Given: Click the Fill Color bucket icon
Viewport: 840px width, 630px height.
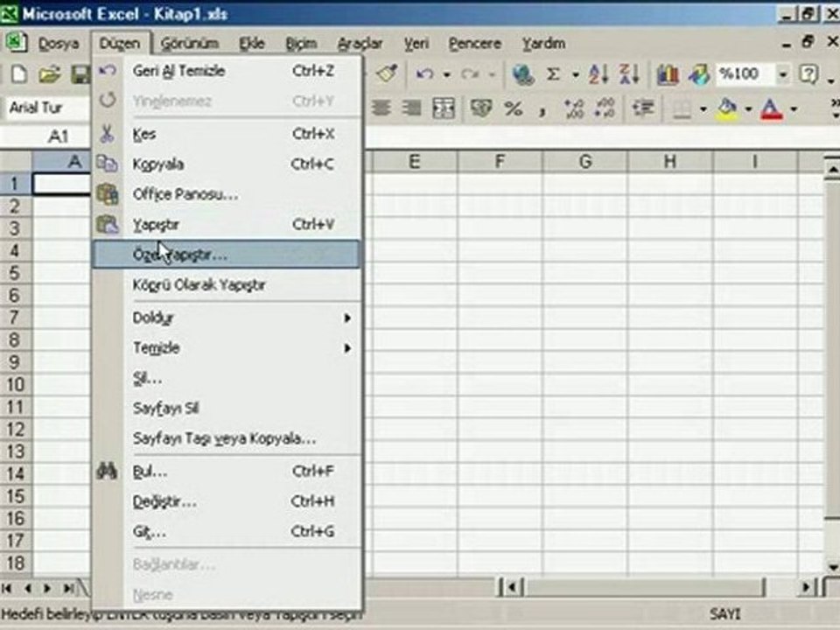Looking at the screenshot, I should pos(727,109).
